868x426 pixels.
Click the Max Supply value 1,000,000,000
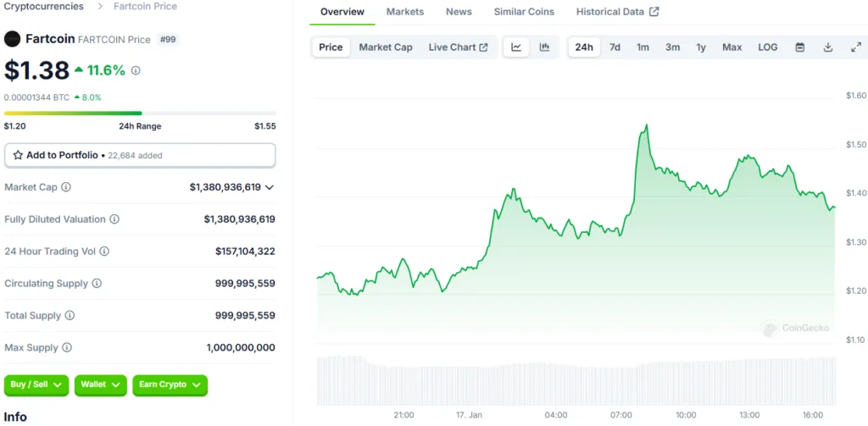[241, 347]
